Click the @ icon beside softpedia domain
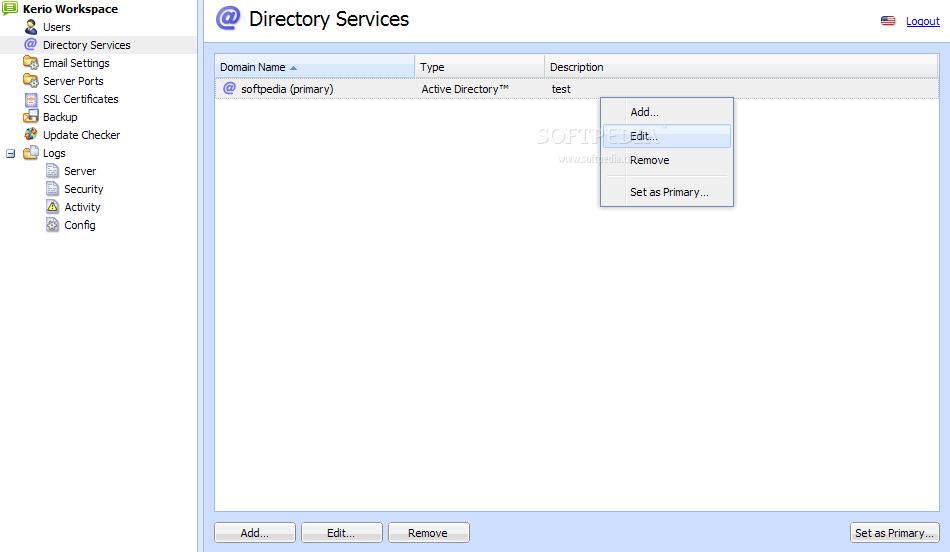The image size is (950, 552). click(229, 88)
